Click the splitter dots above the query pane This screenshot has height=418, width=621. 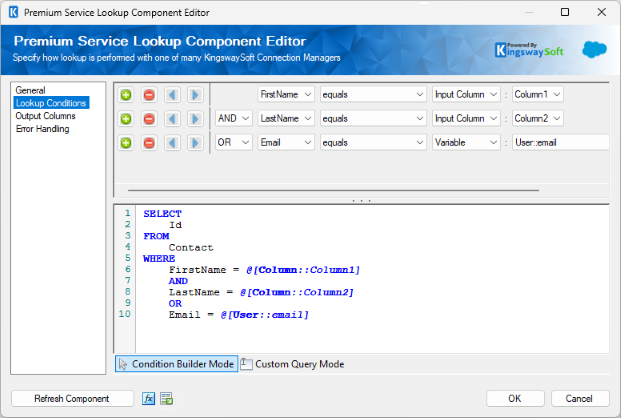[362, 200]
